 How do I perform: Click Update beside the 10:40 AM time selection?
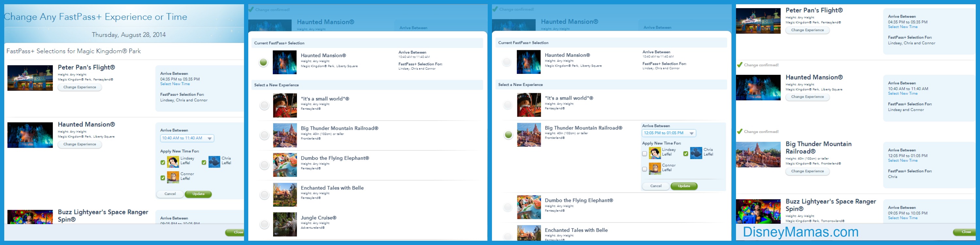point(198,194)
